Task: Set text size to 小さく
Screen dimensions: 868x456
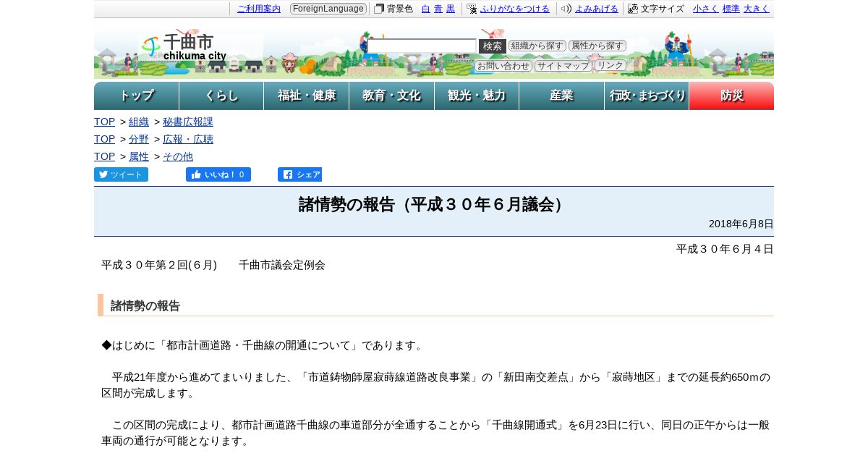Action: [x=705, y=9]
